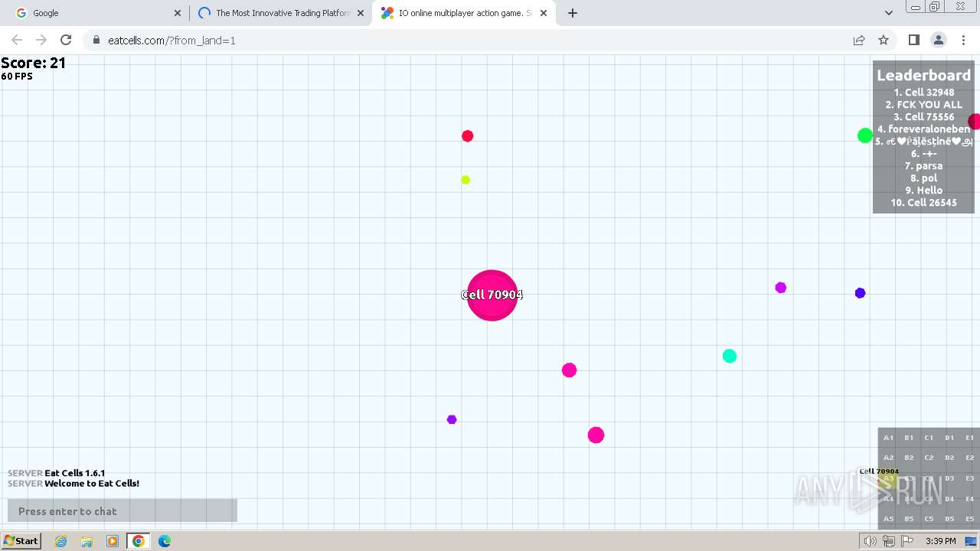Click the Leaderboard heading
980x551 pixels.
point(923,75)
